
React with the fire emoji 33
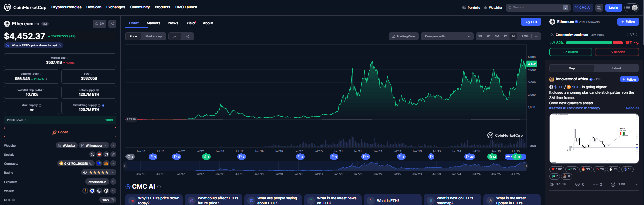(x=586, y=169)
